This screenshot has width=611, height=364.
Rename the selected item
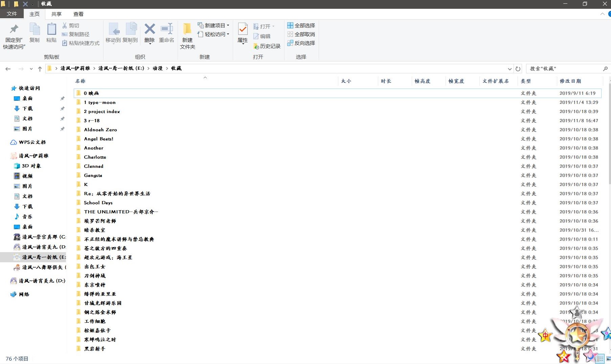pos(166,33)
